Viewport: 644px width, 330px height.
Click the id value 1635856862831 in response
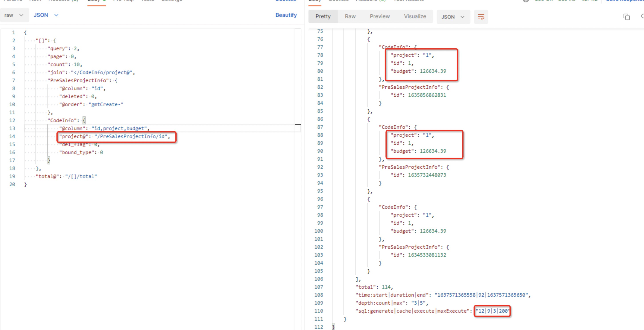tap(427, 95)
